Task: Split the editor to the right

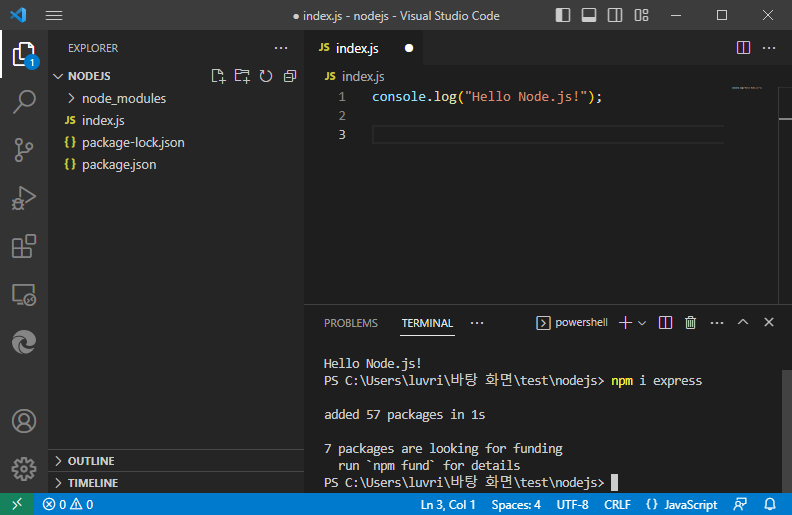Action: pos(744,48)
